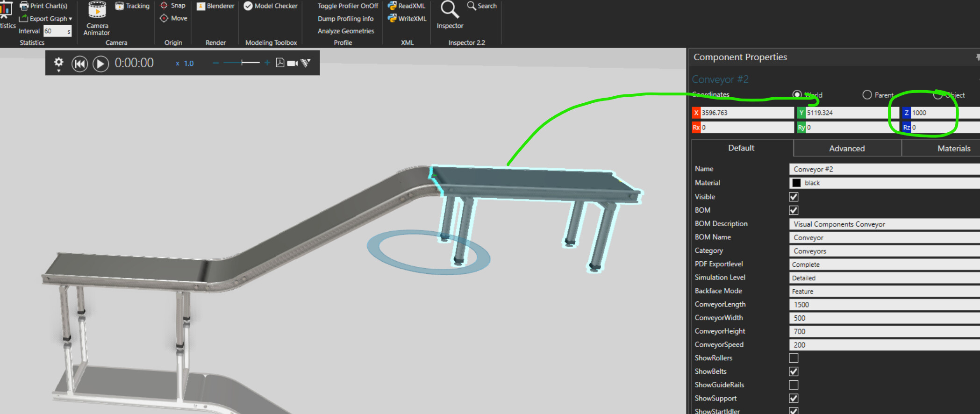Export simulation to PDF icon
Image resolution: width=980 pixels, height=414 pixels.
click(280, 63)
